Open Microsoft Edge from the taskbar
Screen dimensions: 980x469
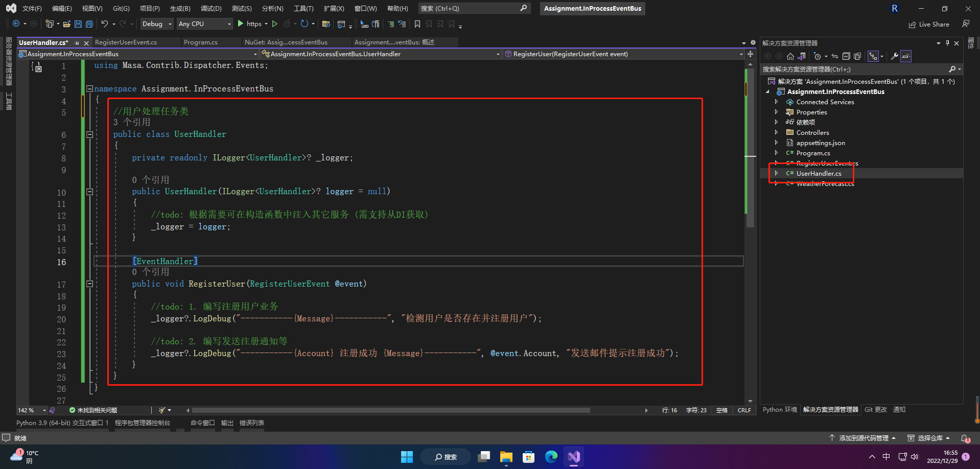click(x=551, y=457)
